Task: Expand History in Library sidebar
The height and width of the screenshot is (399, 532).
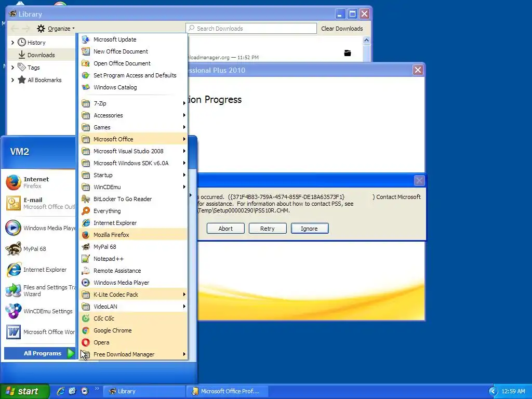Action: coord(12,43)
